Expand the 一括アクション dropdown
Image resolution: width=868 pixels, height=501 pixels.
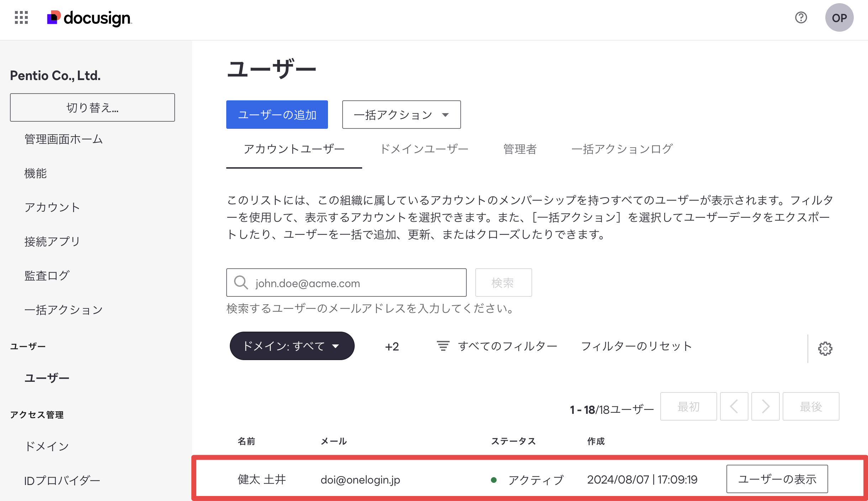pyautogui.click(x=402, y=115)
